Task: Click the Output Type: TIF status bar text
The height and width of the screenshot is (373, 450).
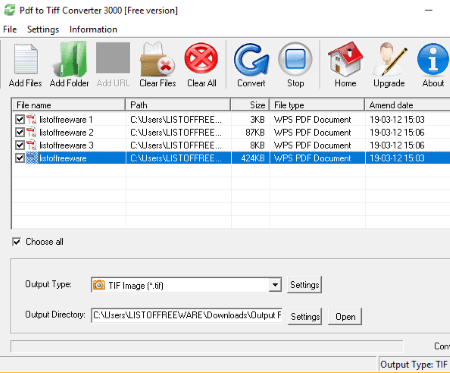Action: [414, 364]
